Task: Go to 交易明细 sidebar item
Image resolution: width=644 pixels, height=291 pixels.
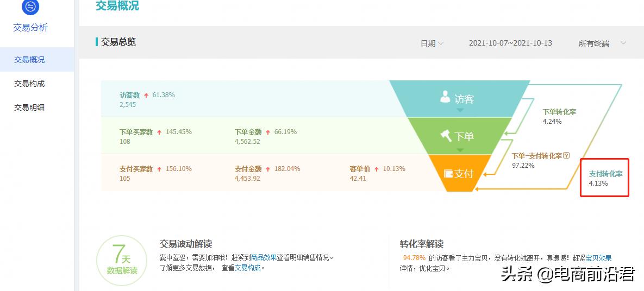Action: pos(29,107)
